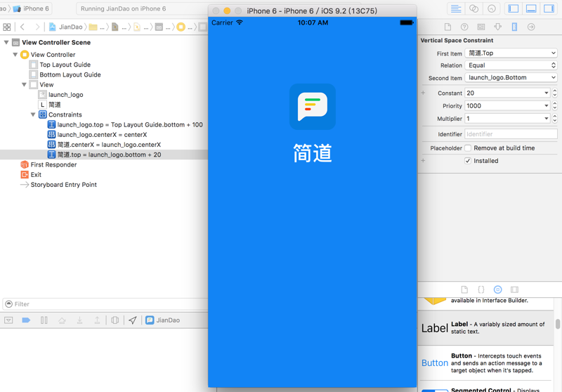
Task: Select launch_logo.top constraint row
Action: pyautogui.click(x=125, y=124)
